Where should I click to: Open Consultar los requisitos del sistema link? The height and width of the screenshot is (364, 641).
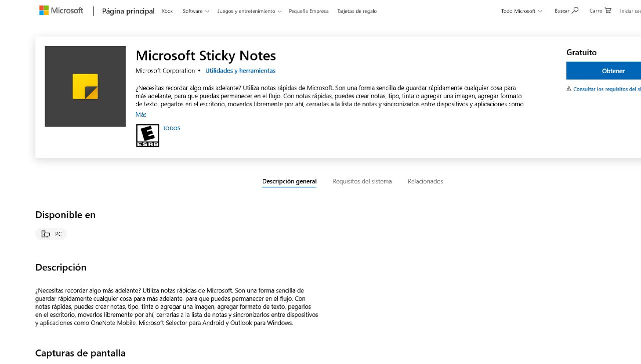point(607,89)
